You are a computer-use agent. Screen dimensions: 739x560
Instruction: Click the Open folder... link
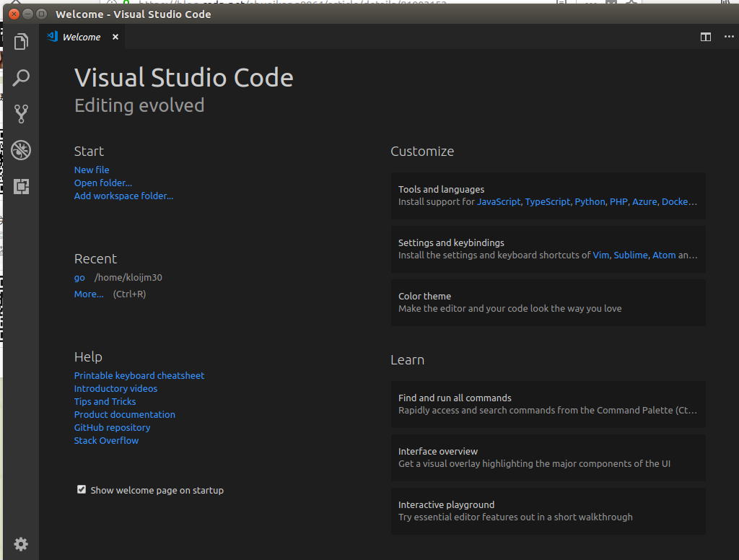tap(103, 183)
